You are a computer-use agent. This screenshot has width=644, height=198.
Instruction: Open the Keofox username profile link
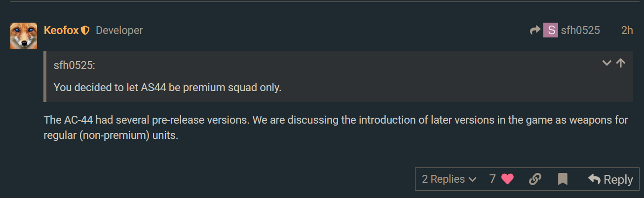tap(61, 31)
